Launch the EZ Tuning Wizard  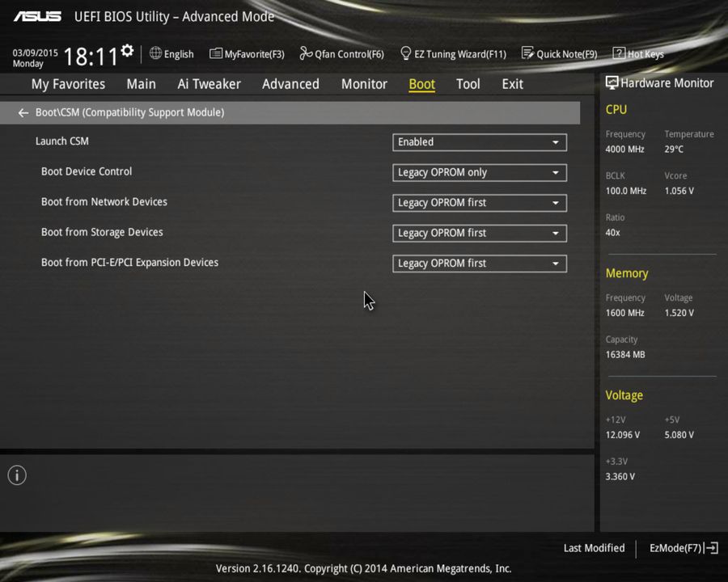pos(453,53)
